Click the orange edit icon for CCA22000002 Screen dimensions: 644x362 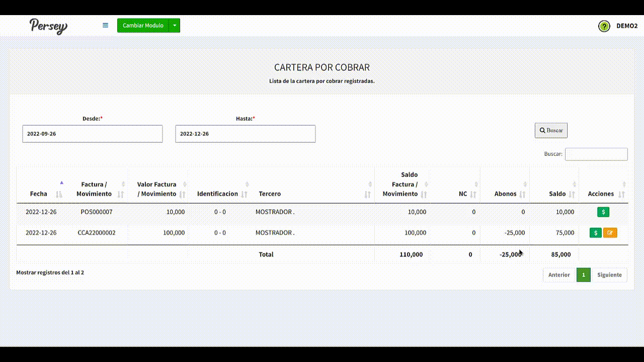pyautogui.click(x=610, y=233)
